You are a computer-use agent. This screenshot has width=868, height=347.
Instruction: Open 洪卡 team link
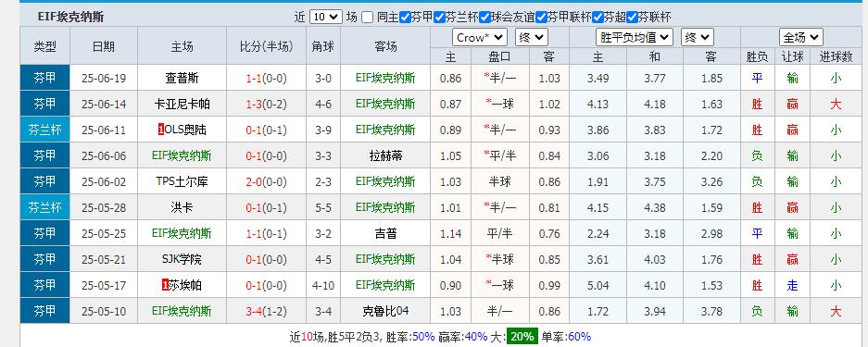(182, 208)
